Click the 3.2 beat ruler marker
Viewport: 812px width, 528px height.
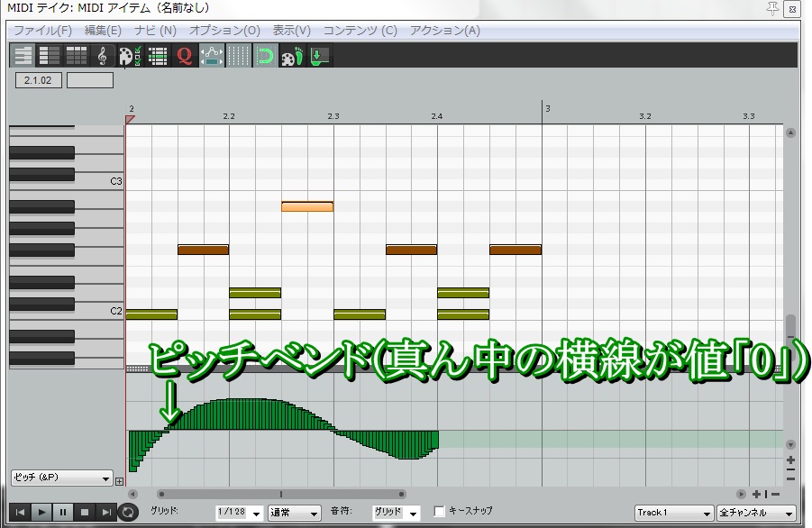coord(644,116)
